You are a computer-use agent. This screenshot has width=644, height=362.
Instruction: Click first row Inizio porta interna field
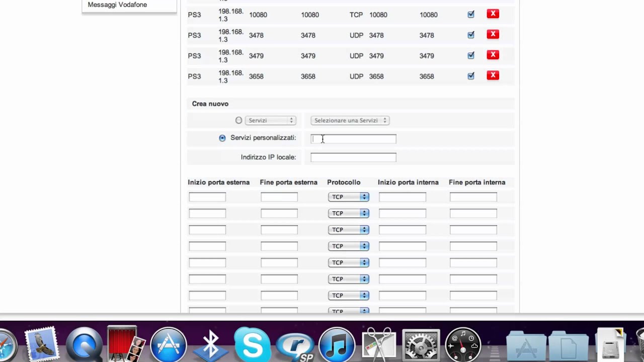[403, 197]
